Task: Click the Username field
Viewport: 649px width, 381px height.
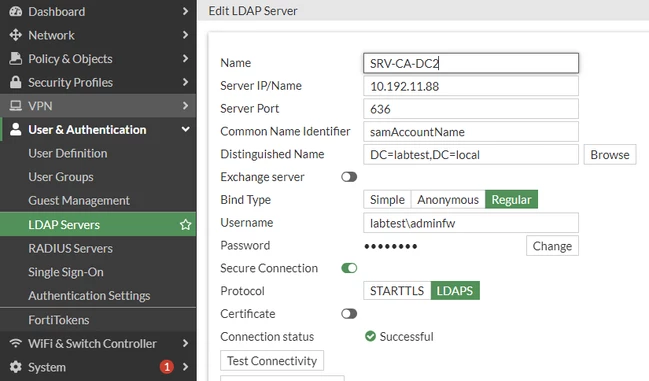Action: 471,223
